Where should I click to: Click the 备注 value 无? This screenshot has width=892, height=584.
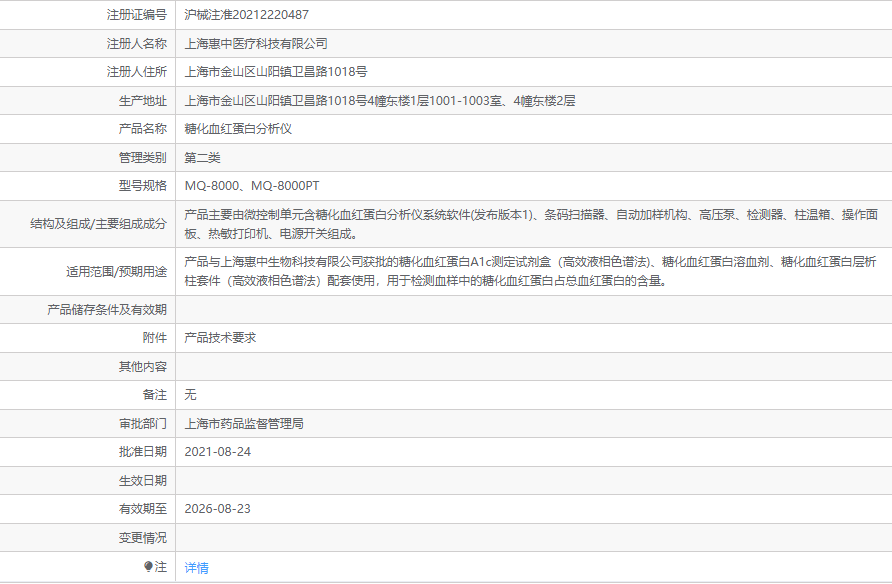(x=191, y=395)
